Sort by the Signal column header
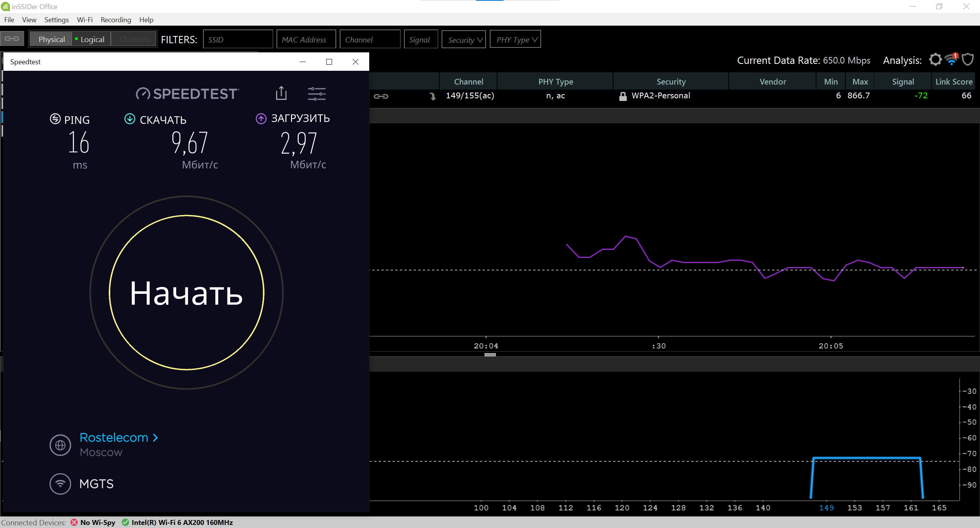This screenshot has height=528, width=980. click(x=903, y=81)
